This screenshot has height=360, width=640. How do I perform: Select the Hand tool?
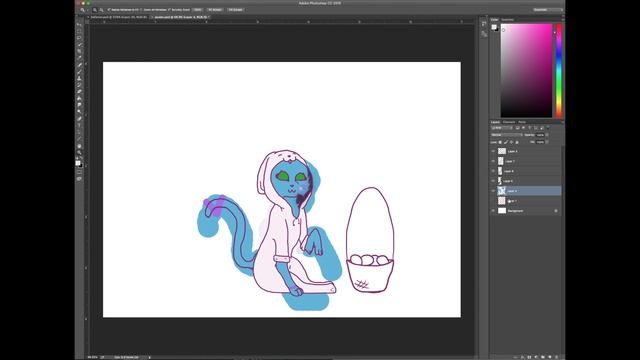pos(79,146)
